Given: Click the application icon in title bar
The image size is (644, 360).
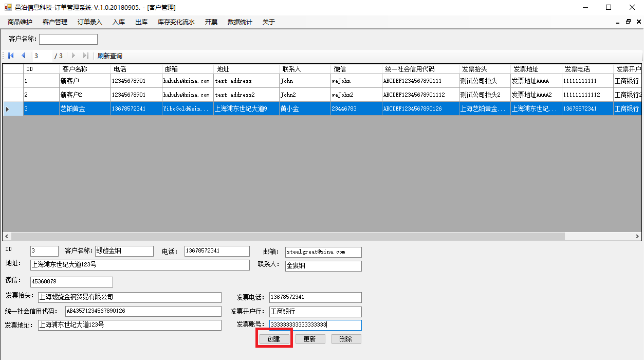Looking at the screenshot, I should pyautogui.click(x=8, y=7).
